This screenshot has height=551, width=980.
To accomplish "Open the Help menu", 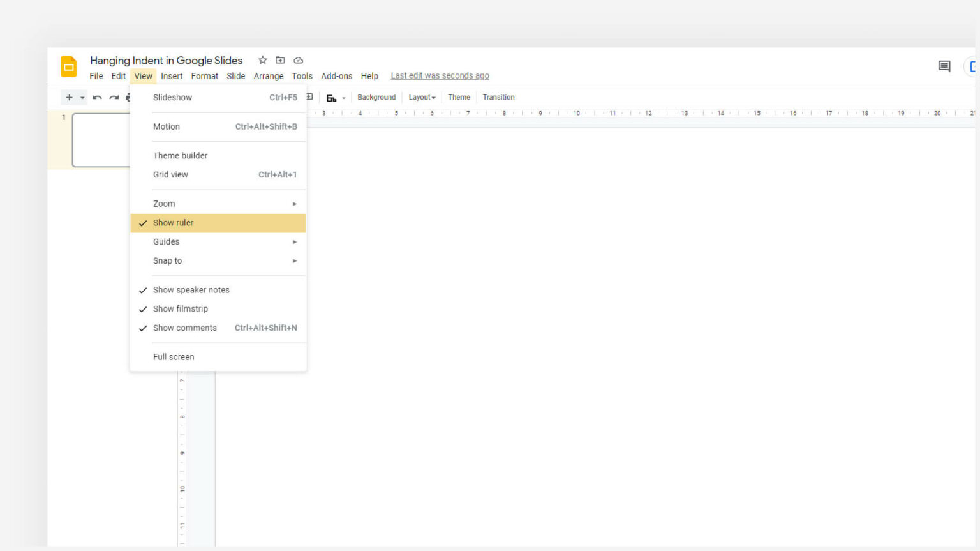I will pos(369,76).
